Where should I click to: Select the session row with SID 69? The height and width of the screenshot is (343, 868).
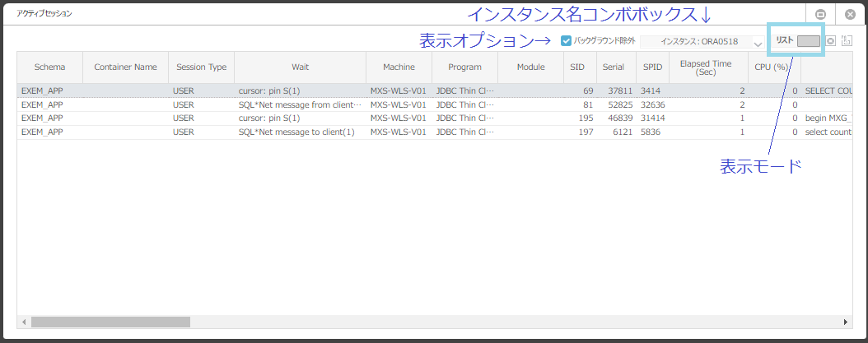pyautogui.click(x=435, y=90)
